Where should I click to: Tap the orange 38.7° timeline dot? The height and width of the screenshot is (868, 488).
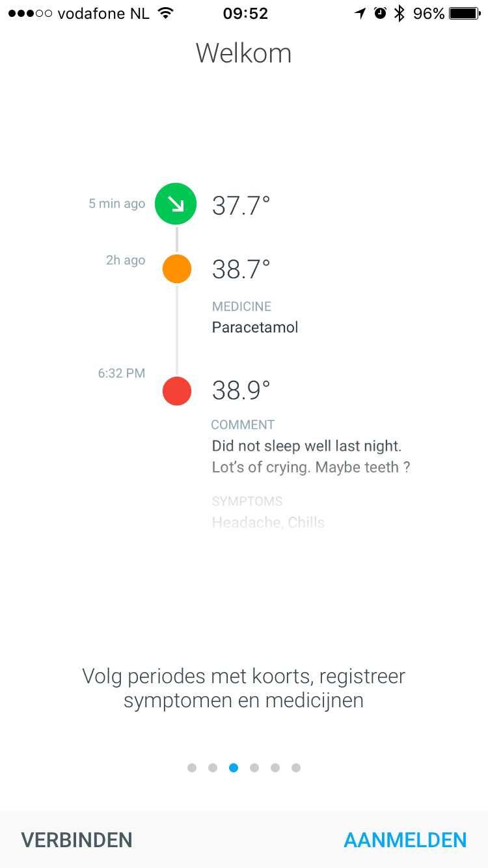click(177, 269)
